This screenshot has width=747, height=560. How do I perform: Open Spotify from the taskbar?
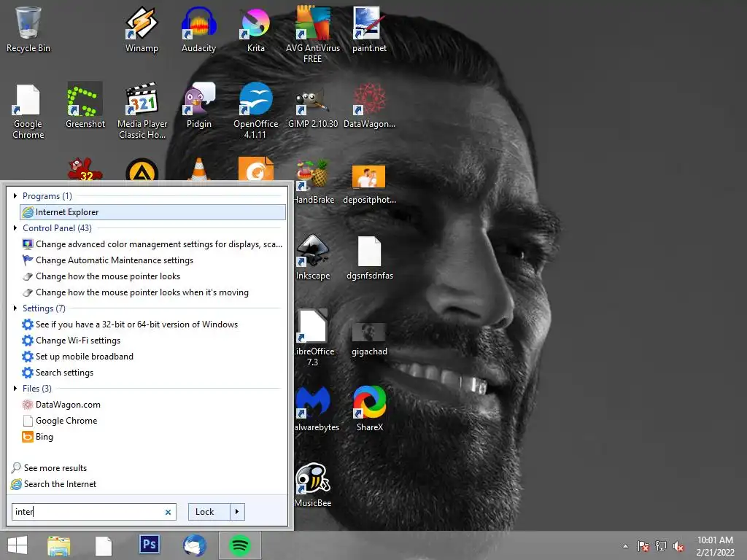coord(239,545)
